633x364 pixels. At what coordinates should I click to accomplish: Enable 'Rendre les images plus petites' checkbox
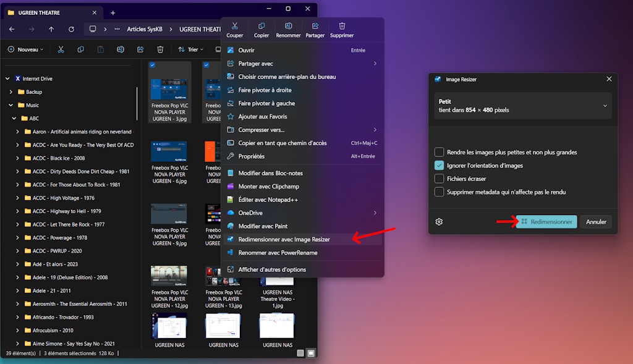point(439,152)
